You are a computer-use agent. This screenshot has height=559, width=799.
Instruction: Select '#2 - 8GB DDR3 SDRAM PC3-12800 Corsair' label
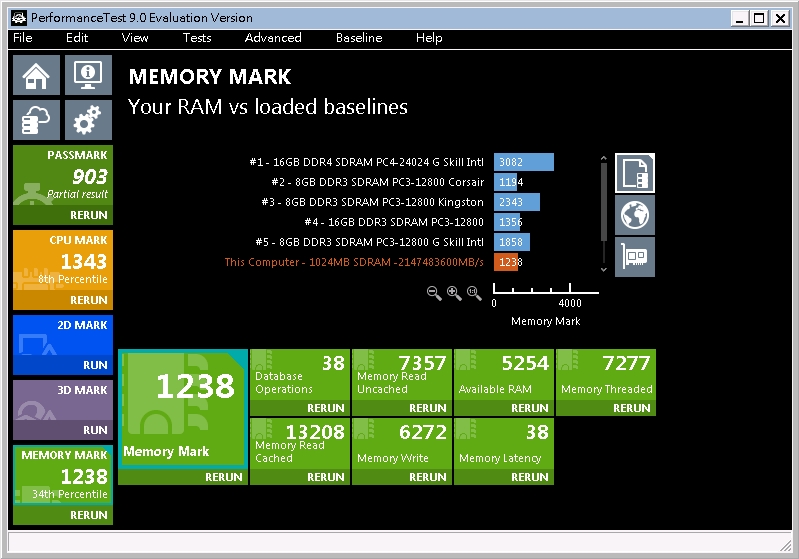coord(378,182)
